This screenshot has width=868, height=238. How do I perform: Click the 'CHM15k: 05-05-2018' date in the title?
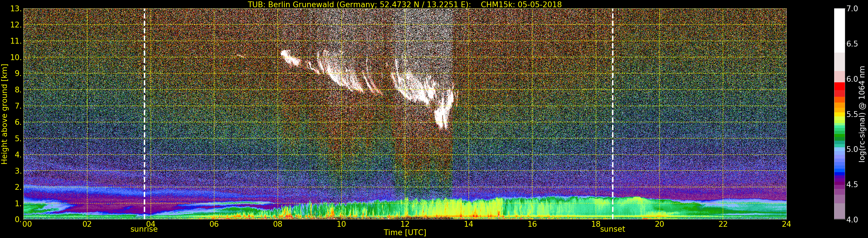[521, 4]
